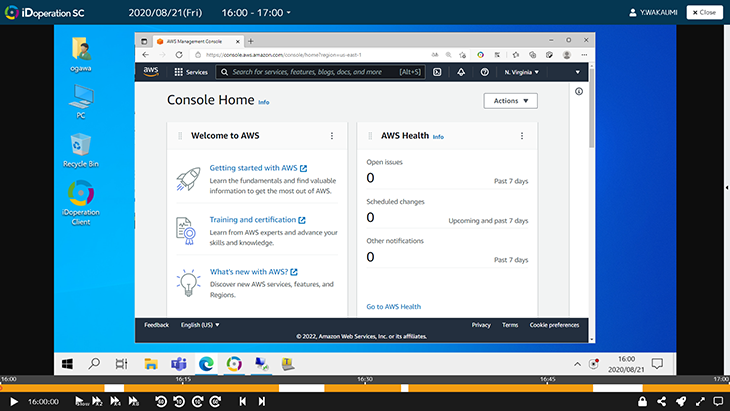The width and height of the screenshot is (730, 411).
Task: Open the AWS notifications bell
Action: click(x=461, y=72)
